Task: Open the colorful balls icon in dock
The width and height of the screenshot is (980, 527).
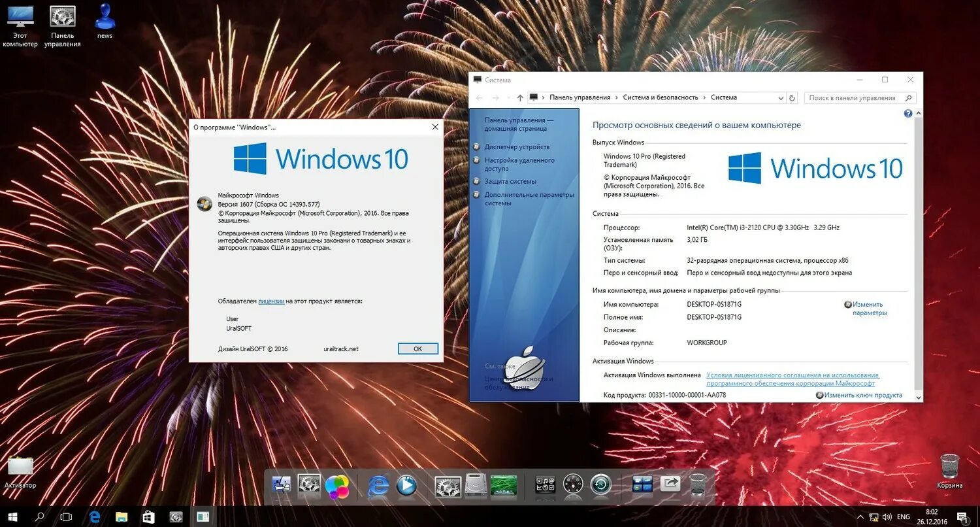Action: point(337,486)
